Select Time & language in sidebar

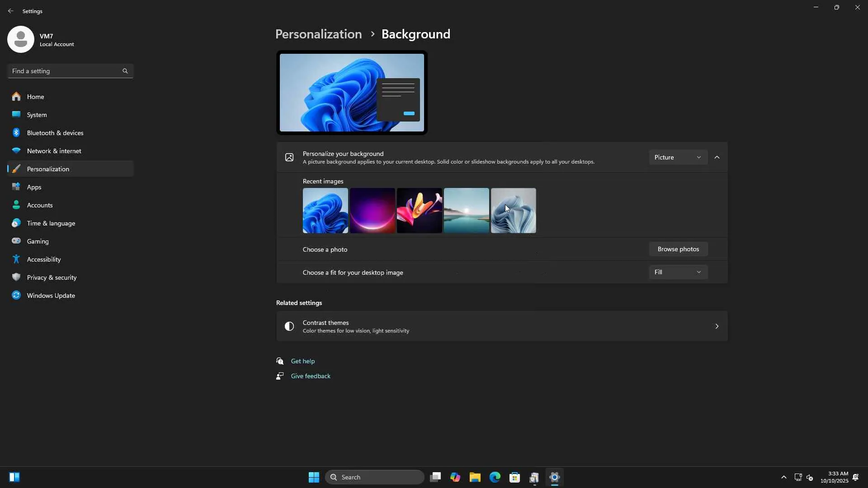coord(51,223)
